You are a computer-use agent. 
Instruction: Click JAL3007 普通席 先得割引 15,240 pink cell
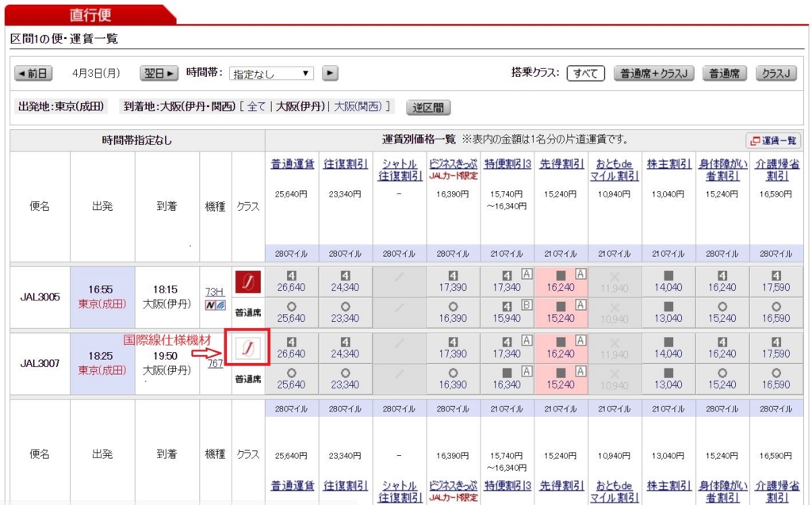(561, 379)
